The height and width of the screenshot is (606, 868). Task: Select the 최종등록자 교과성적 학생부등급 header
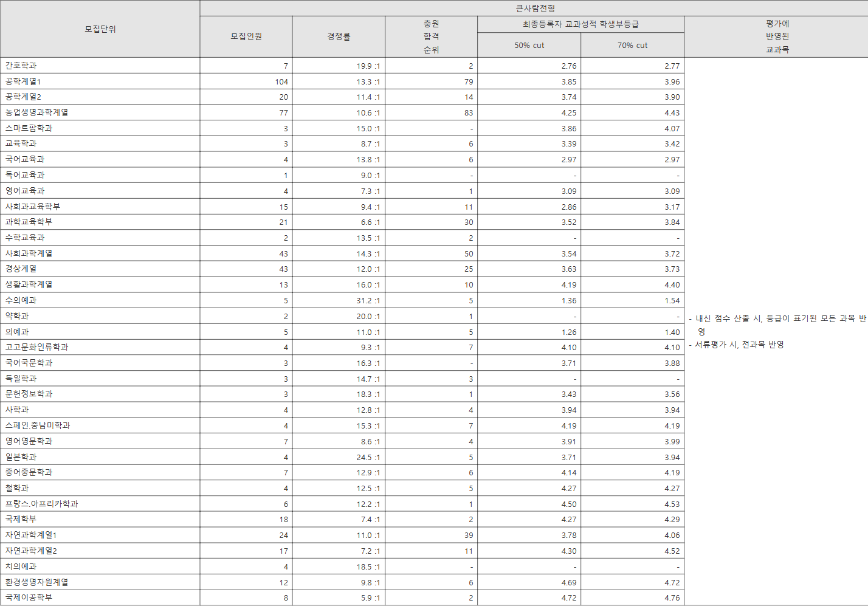[580, 24]
